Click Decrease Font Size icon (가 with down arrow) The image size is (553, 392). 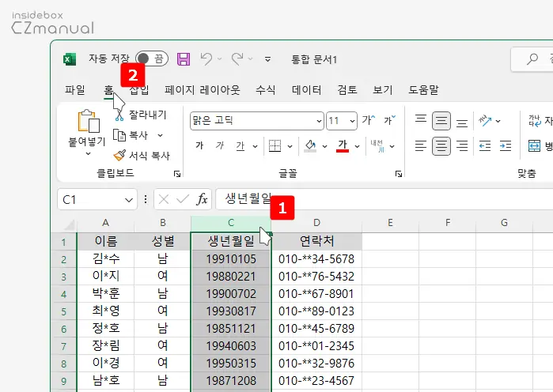390,120
